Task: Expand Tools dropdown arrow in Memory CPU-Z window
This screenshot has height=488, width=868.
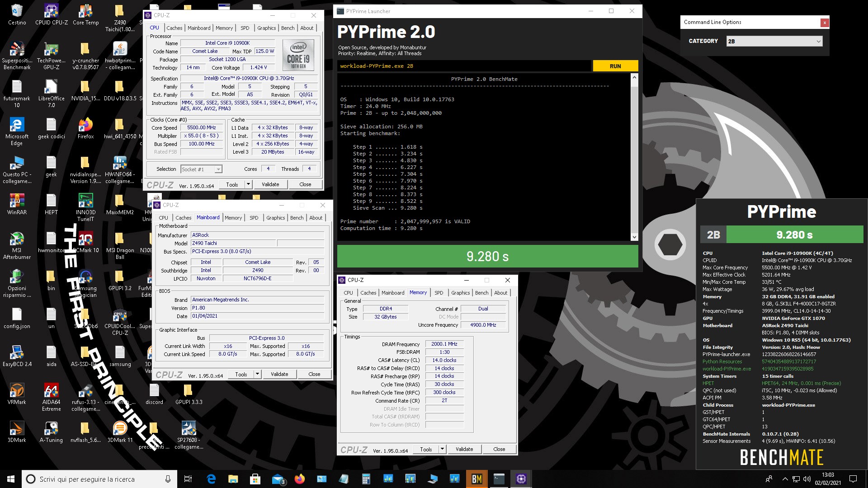Action: [442, 449]
